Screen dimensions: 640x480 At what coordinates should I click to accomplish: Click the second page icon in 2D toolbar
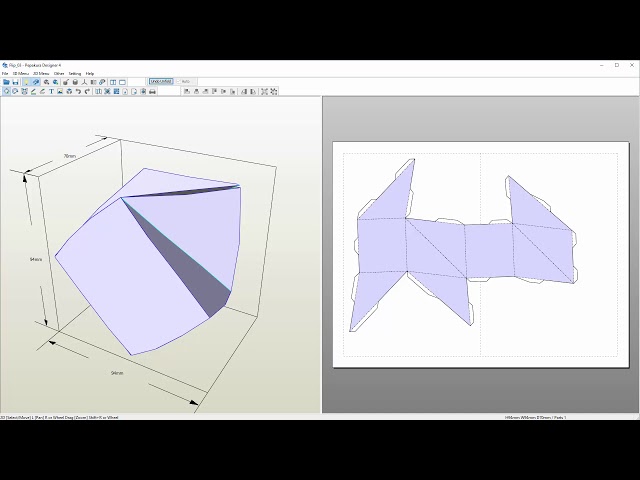(x=134, y=91)
